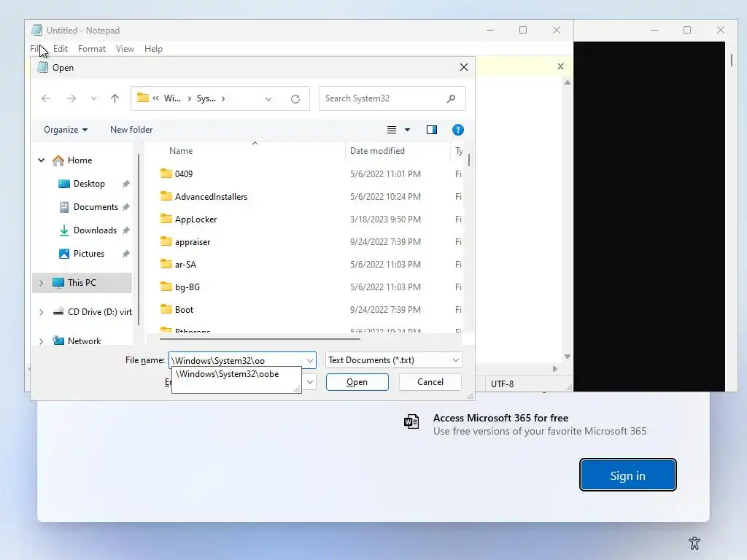
Task: Click the Back arrow in Open dialog
Action: coord(46,98)
